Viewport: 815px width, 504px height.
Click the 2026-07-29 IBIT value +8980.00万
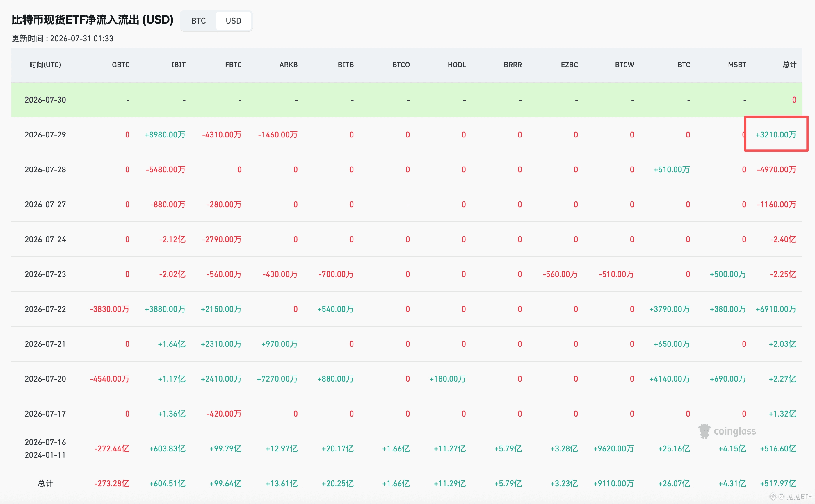click(x=165, y=135)
